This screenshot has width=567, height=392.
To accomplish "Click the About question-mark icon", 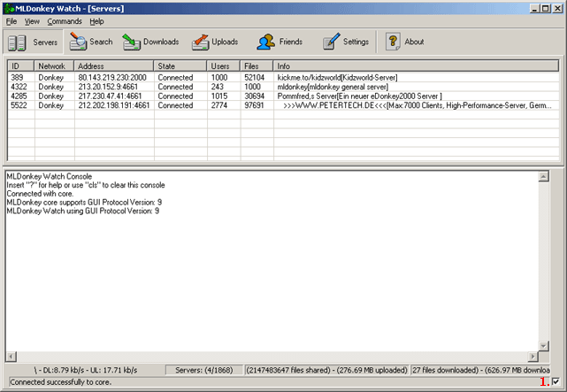I will tap(394, 42).
